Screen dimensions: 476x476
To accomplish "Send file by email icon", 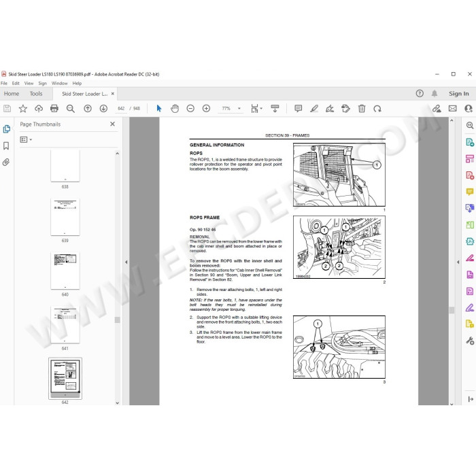I will click(x=453, y=108).
